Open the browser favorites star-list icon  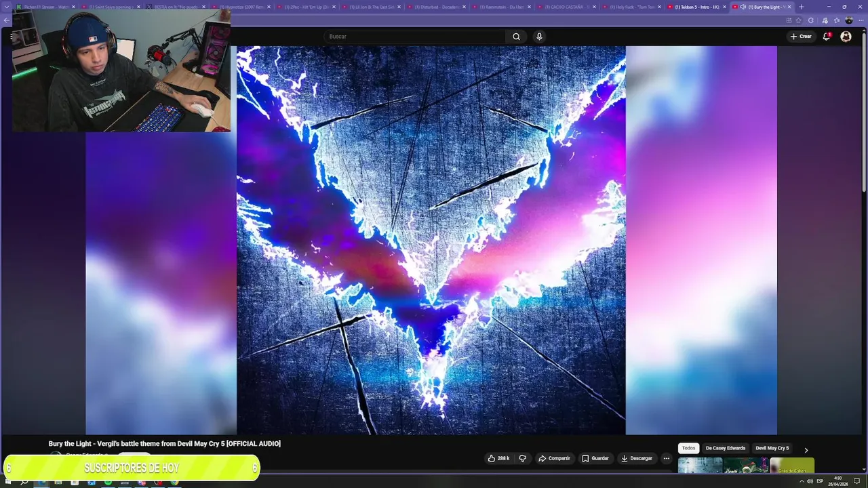[x=837, y=20]
